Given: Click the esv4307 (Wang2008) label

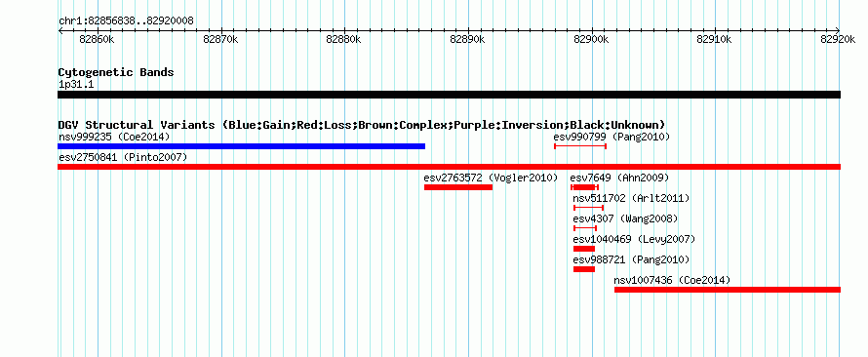Looking at the screenshot, I should (x=625, y=218).
